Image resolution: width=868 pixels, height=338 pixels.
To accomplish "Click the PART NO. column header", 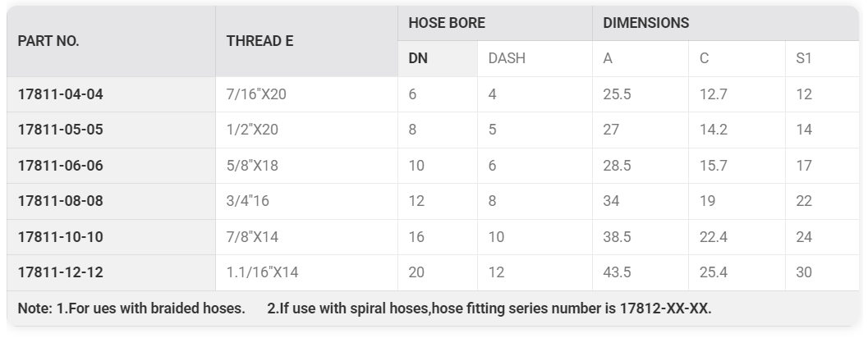I will (111, 41).
